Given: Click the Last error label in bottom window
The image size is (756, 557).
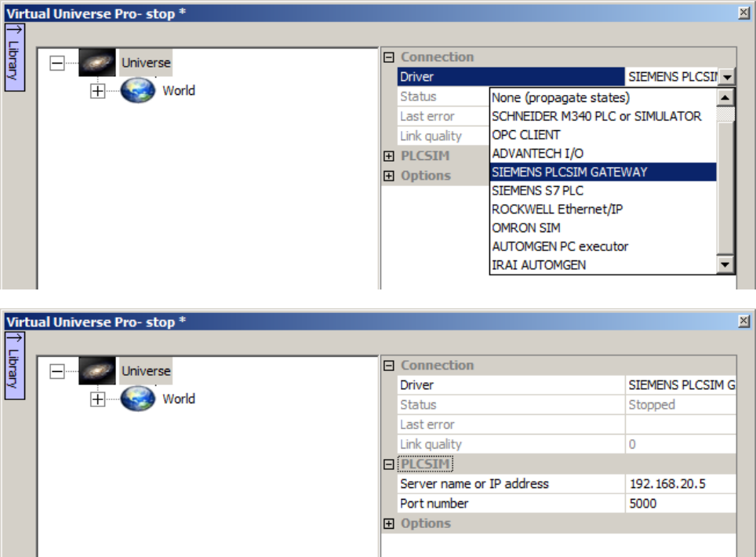Looking at the screenshot, I should click(x=427, y=425).
